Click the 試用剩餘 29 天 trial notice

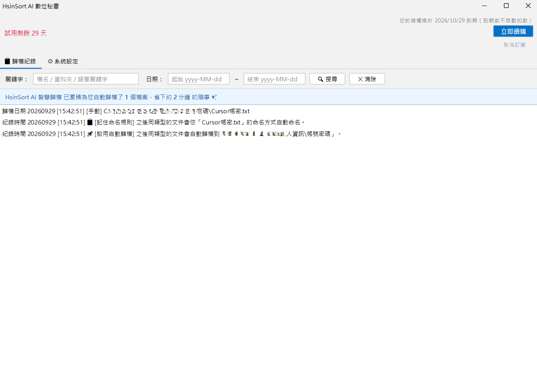(x=26, y=33)
